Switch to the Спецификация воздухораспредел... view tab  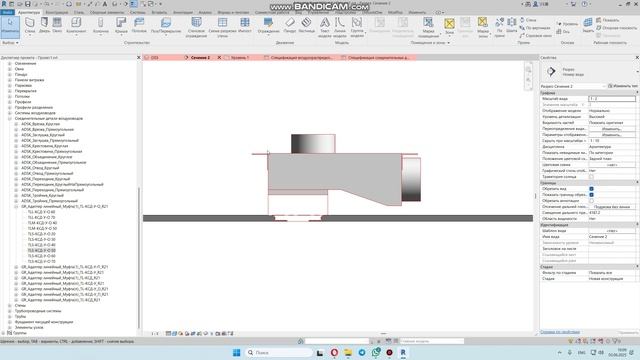click(x=302, y=58)
